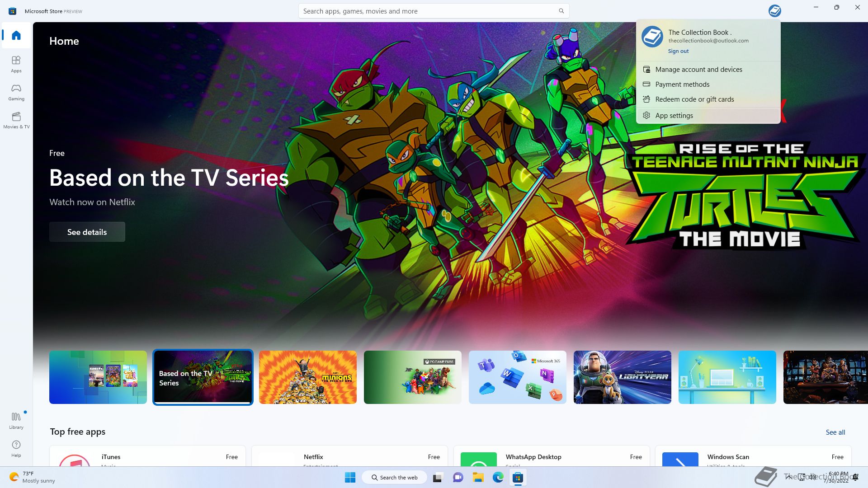Viewport: 868px width, 488px height.
Task: Focus the search apps, games, movies field
Action: pyautogui.click(x=434, y=11)
